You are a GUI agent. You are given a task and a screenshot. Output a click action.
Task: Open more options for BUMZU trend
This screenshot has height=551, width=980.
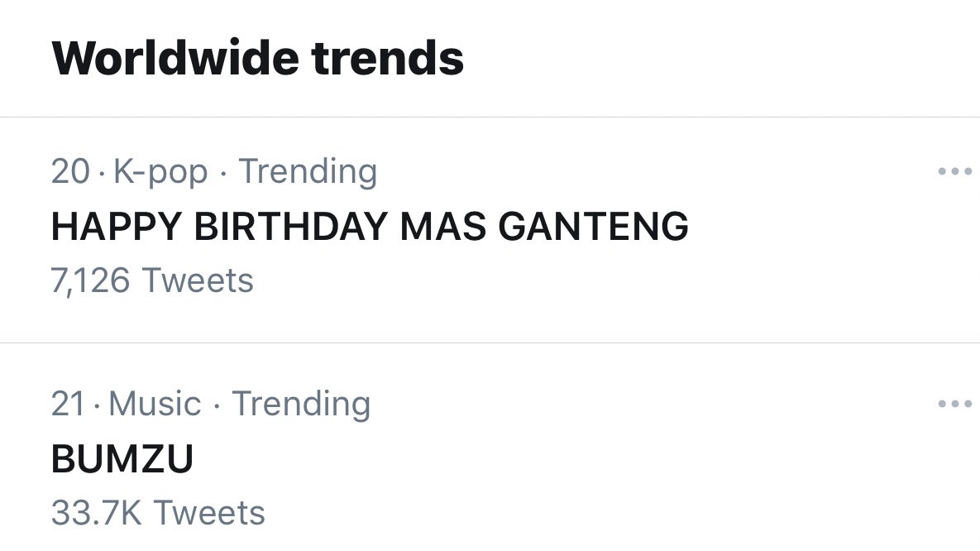pyautogui.click(x=954, y=405)
